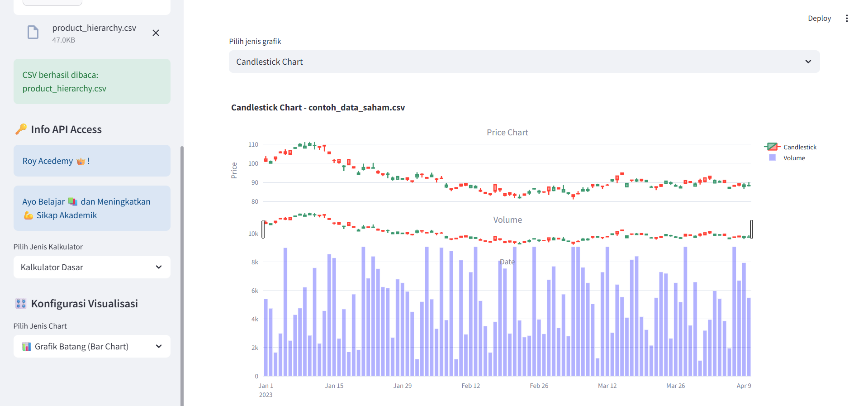Click the CSV berhasil dibaca success message
The image size is (868, 406).
pos(92,82)
